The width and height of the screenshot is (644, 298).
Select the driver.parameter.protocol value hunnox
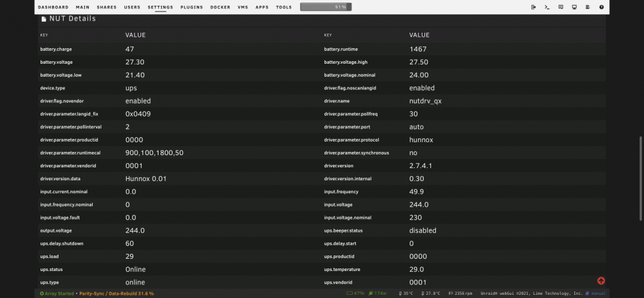(x=421, y=140)
